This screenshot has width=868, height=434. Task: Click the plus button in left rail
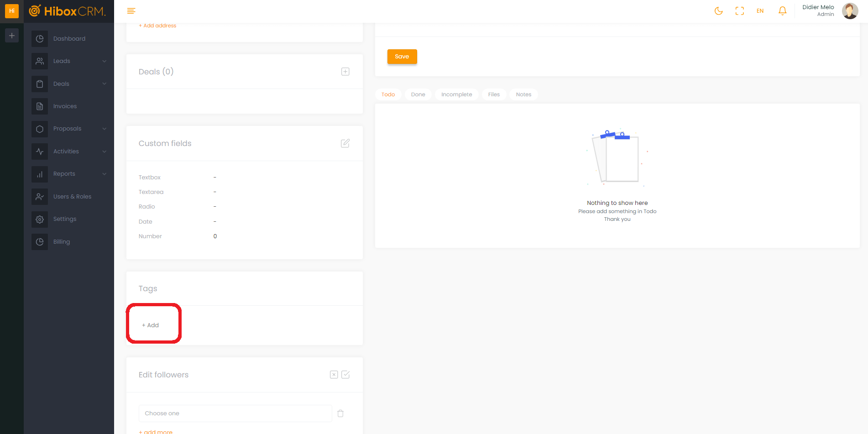(12, 36)
